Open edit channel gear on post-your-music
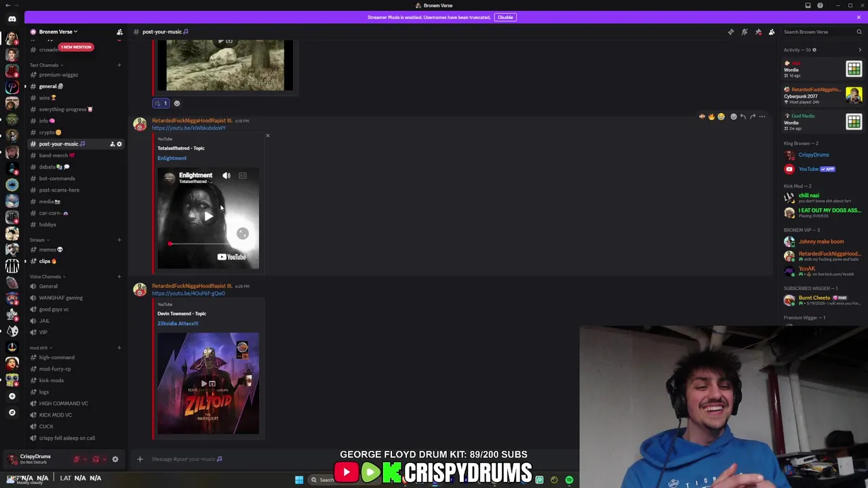Image resolution: width=868 pixels, height=488 pixels. click(119, 144)
